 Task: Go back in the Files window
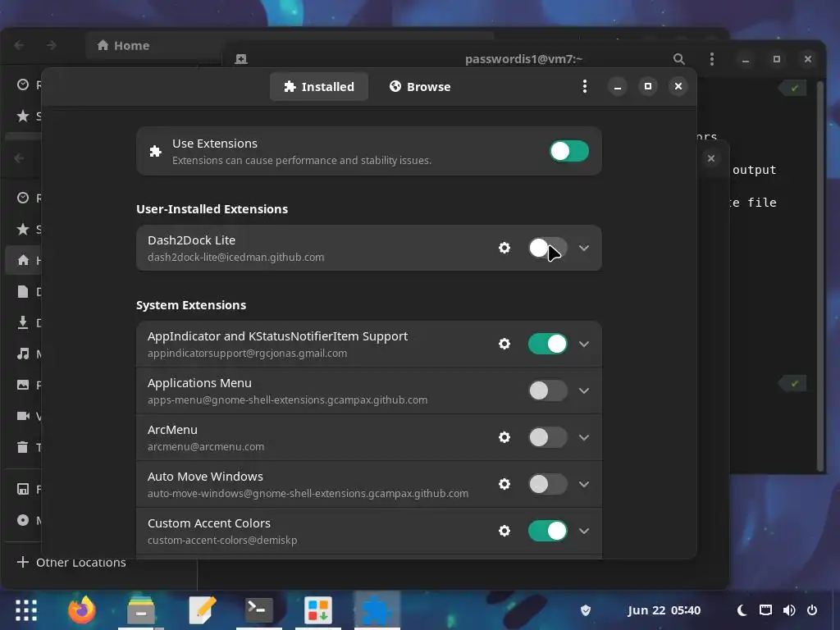click(20, 46)
